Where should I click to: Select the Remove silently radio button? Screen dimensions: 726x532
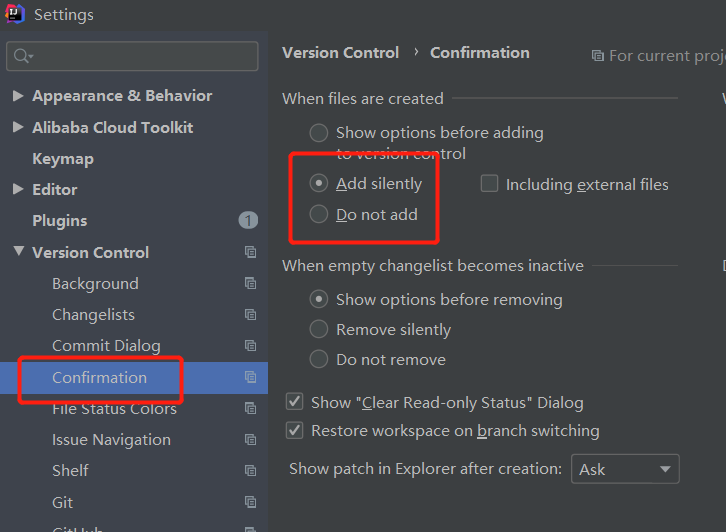[x=319, y=329]
